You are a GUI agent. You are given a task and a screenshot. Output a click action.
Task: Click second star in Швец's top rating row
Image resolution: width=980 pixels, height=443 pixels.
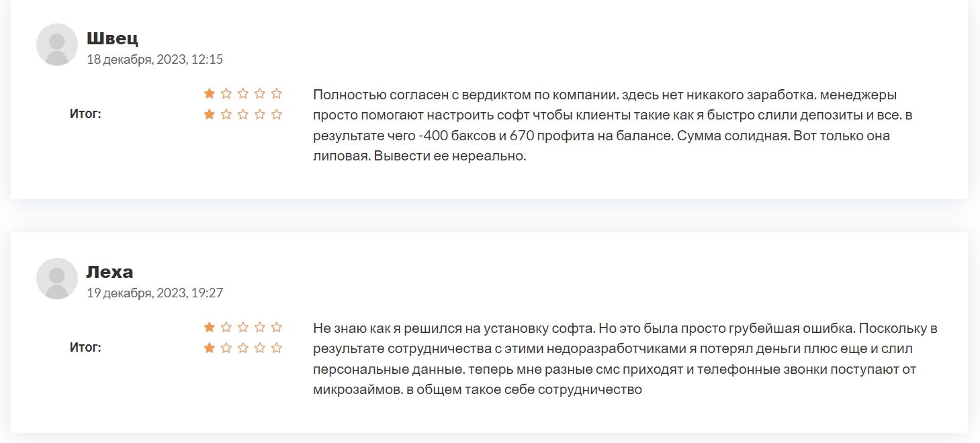coord(226,93)
